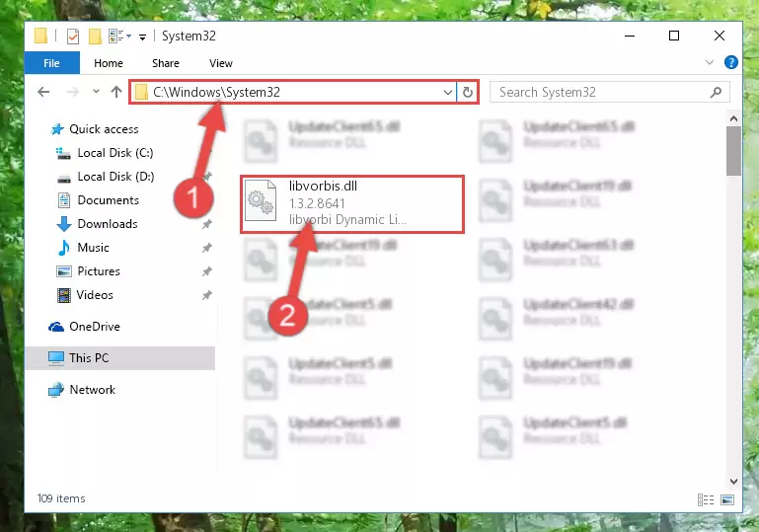759x532 pixels.
Task: Switch to Details view layout icon
Action: point(706,499)
